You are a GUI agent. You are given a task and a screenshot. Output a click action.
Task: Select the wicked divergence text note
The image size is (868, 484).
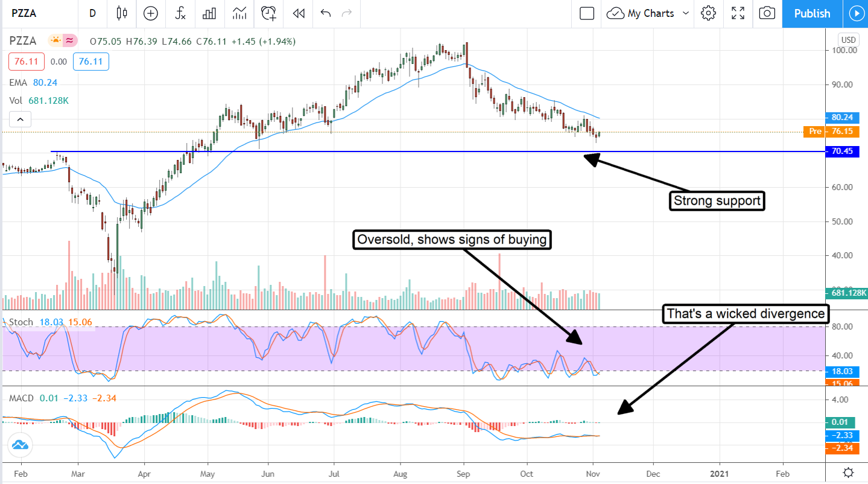click(744, 314)
